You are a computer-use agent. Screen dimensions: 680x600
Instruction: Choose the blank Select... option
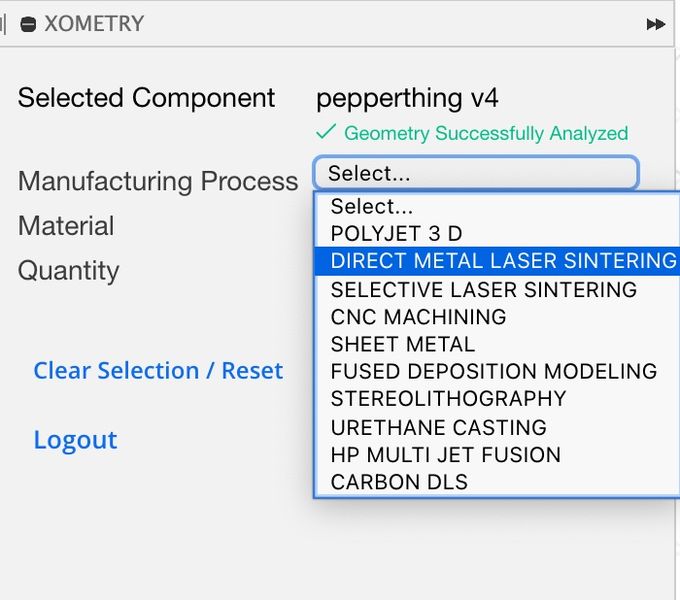tap(372, 207)
